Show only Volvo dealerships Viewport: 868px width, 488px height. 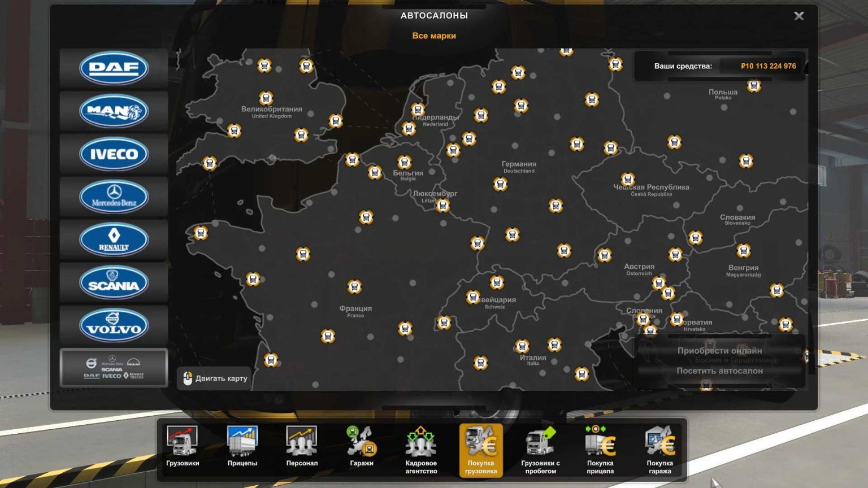112,325
